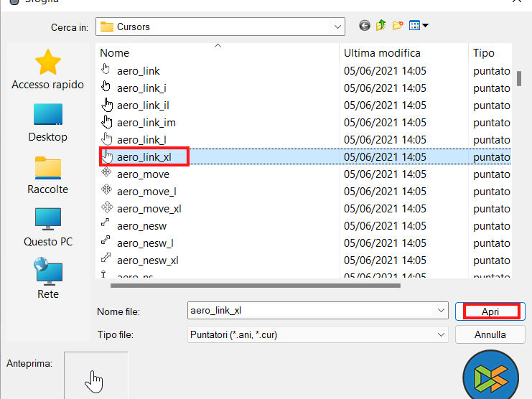Open Desktop location in the sidebar
Viewport: 532px width, 399px height.
pyautogui.click(x=48, y=123)
